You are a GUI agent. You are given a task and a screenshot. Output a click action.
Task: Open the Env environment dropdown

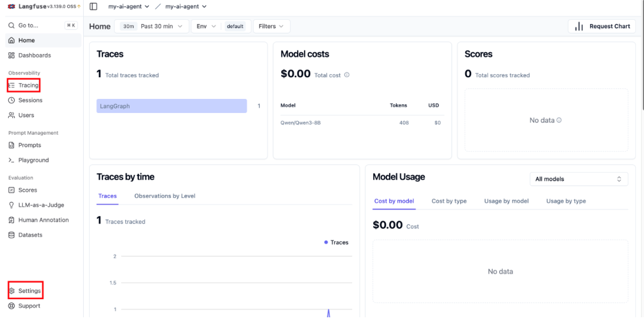(206, 26)
